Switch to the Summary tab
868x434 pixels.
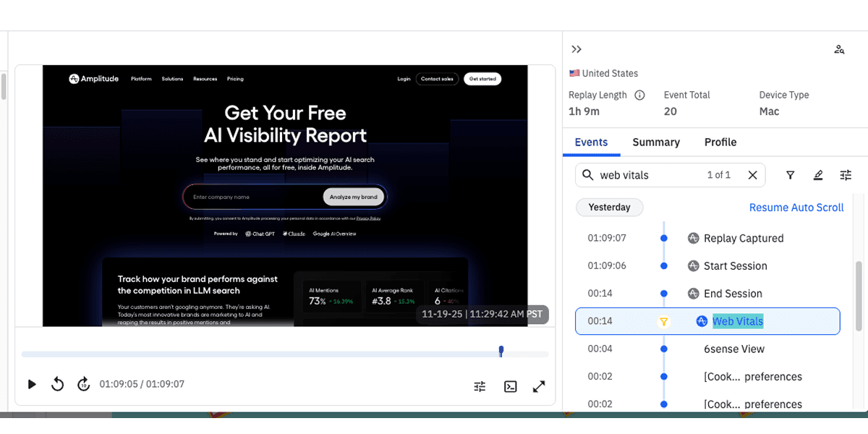tap(655, 142)
